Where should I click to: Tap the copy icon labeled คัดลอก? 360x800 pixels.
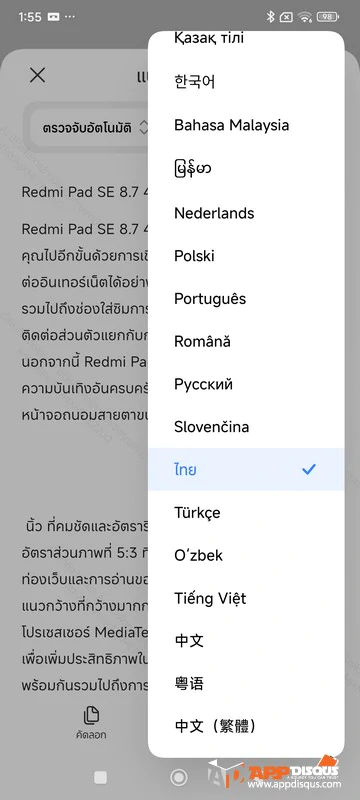pos(91,722)
